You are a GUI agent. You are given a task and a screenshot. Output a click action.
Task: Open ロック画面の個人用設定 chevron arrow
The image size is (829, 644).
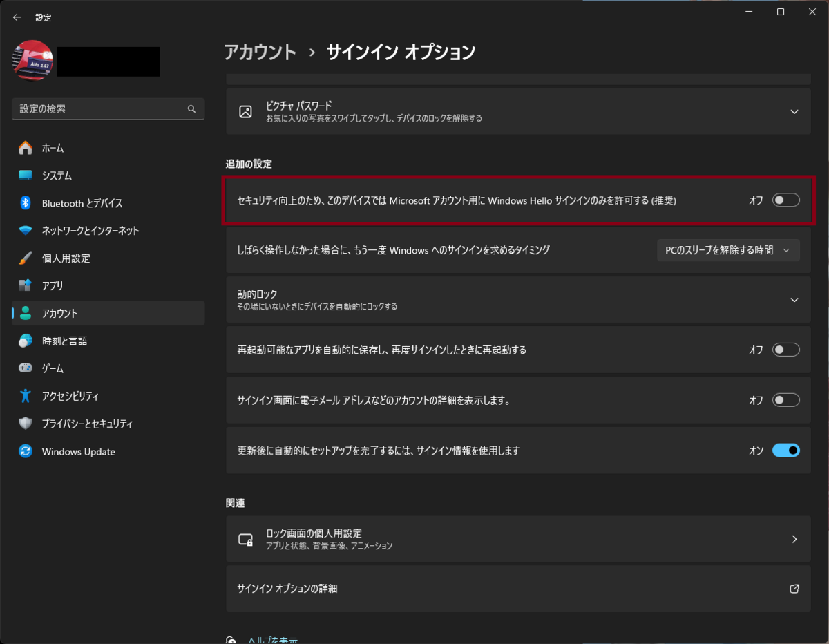(794, 539)
